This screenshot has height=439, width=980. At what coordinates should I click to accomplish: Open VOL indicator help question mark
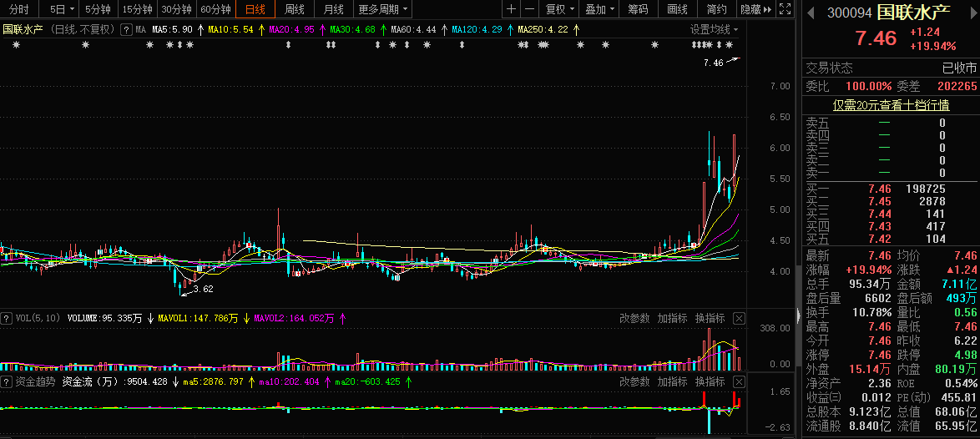[x=6, y=319]
